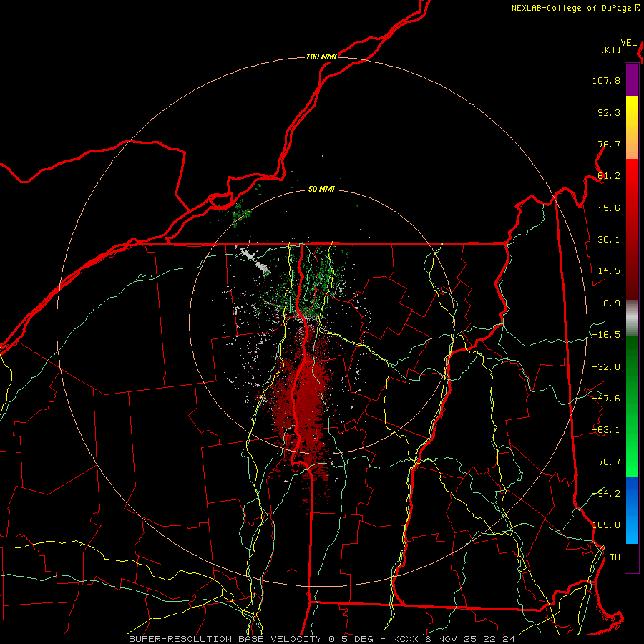Select the 107.8 velocity scale value
The width and height of the screenshot is (644, 644).
pyautogui.click(x=606, y=80)
